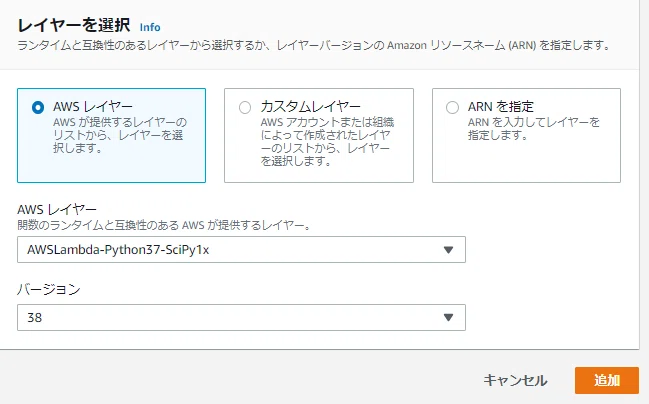Screen dimensions: 649x404
Task: Click the arrow icon of the AWS layer dropdown
Action: [x=448, y=250]
